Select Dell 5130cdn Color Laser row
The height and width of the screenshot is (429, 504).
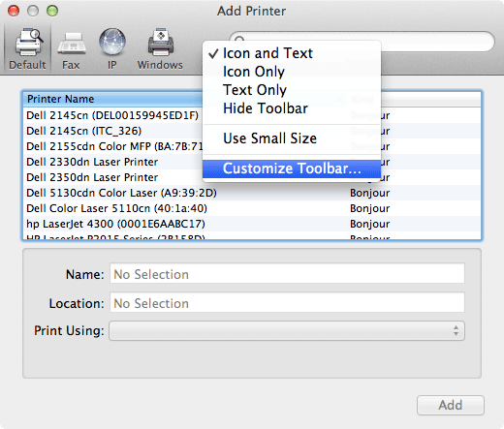pos(252,193)
